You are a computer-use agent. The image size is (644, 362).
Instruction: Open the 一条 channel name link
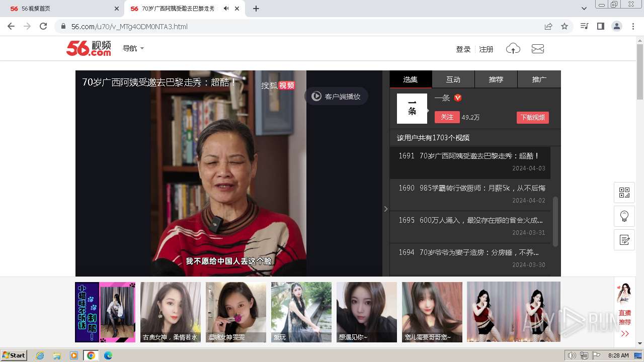coord(442,98)
